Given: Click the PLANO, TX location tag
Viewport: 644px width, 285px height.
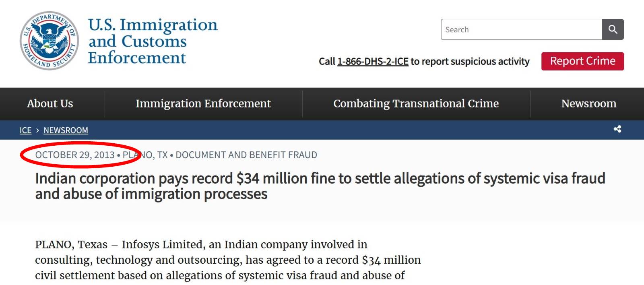Looking at the screenshot, I should 145,155.
